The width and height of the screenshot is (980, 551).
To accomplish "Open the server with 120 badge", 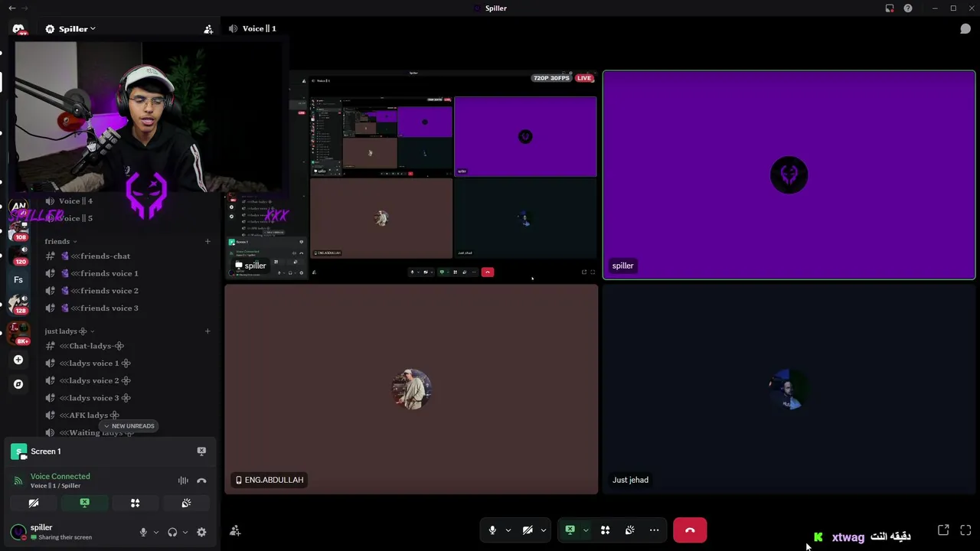I will click(18, 254).
